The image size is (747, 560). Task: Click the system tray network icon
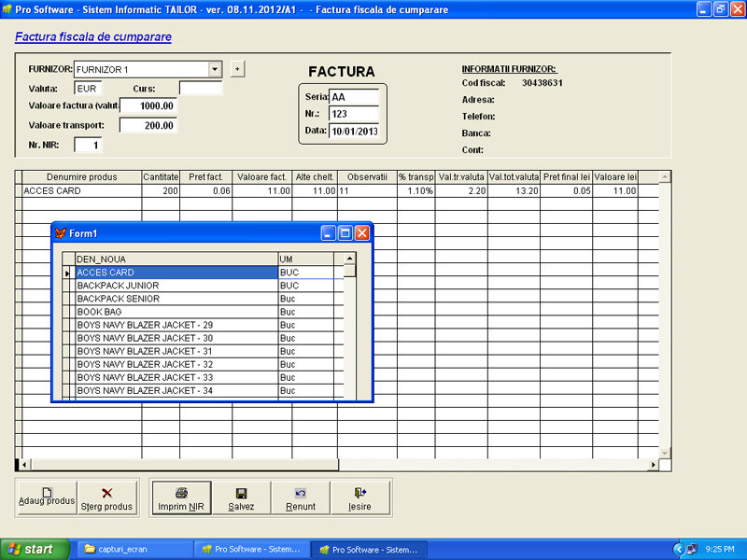coord(692,550)
